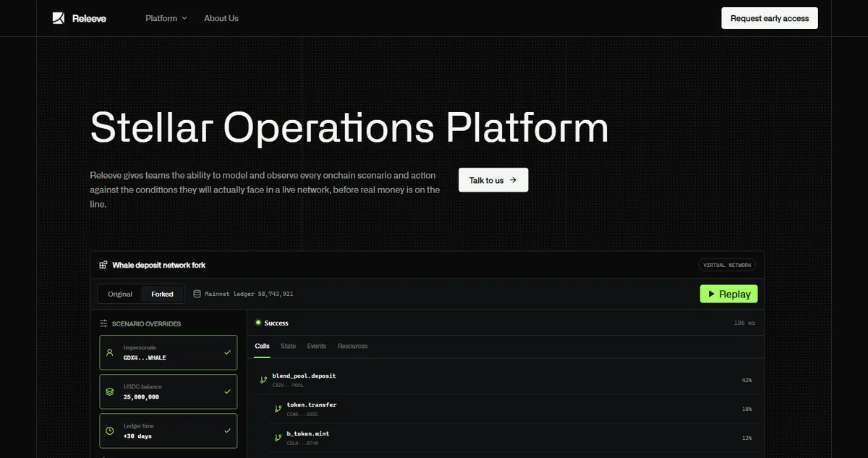
Task: Click the '18%' value in token.transfer row
Action: tap(746, 409)
